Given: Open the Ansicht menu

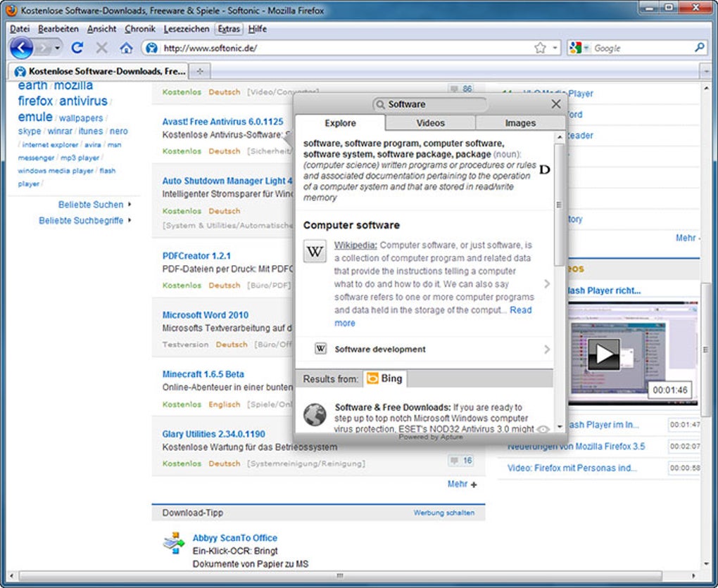Looking at the screenshot, I should coord(101,29).
